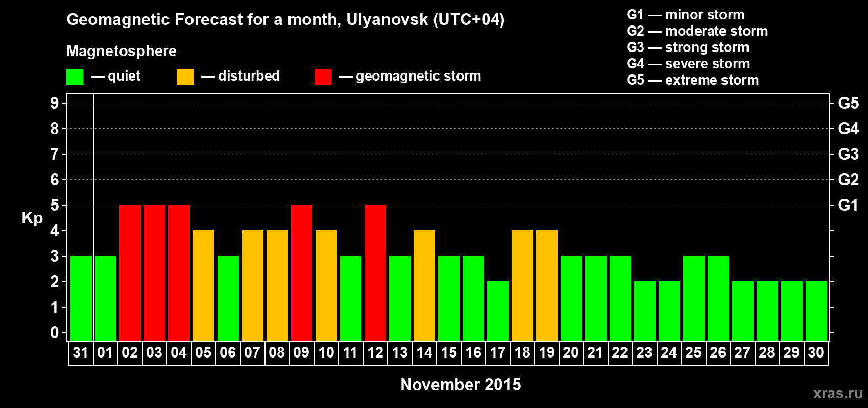
Task: Select the green bar for day 13
Action: pyautogui.click(x=400, y=298)
